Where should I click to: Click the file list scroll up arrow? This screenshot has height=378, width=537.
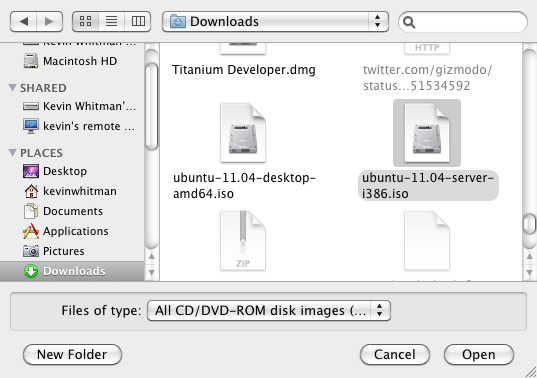(529, 256)
